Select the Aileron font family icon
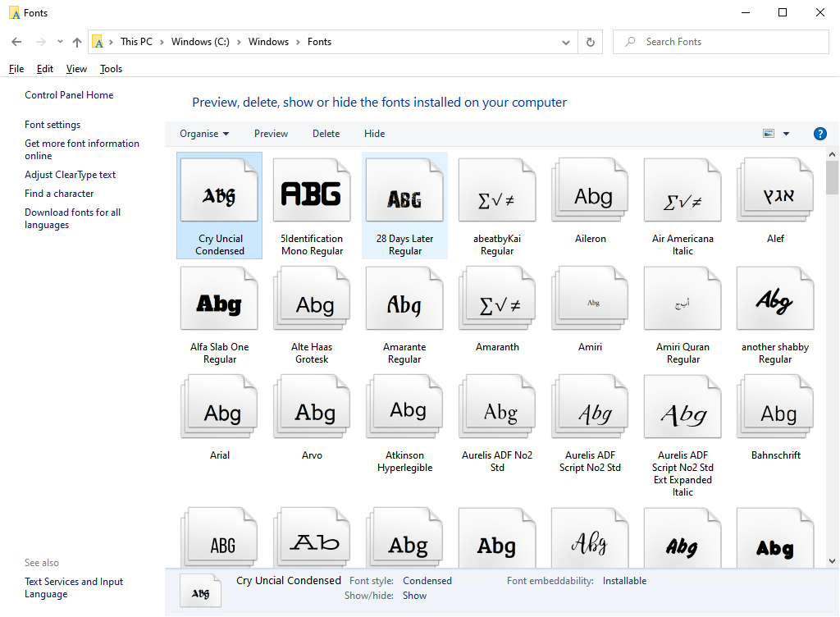 coord(590,190)
